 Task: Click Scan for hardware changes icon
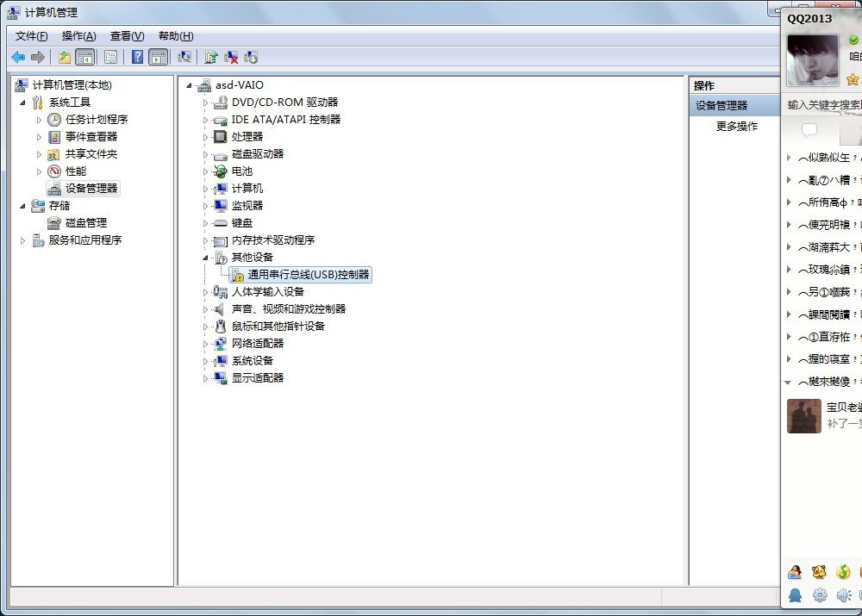[x=184, y=57]
